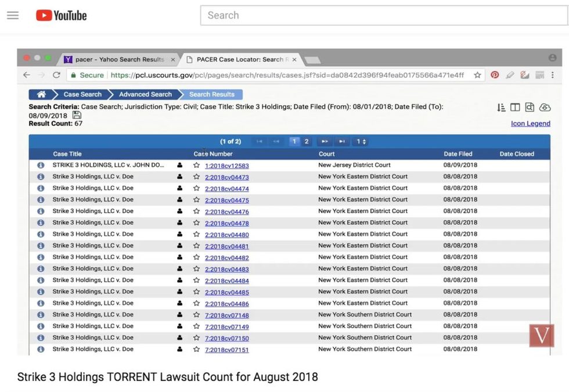The height and width of the screenshot is (392, 569).
Task: Click the video title Strike 3 Holdings TORRENT
Action: [x=168, y=377]
